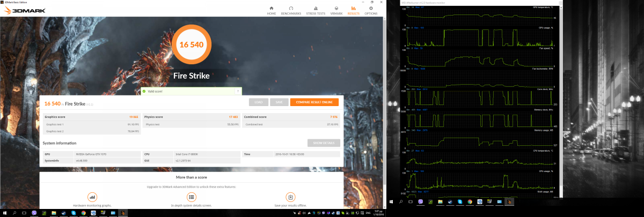The height and width of the screenshot is (217, 644).
Task: Click the Physics score value 17 483
Action: tap(234, 116)
